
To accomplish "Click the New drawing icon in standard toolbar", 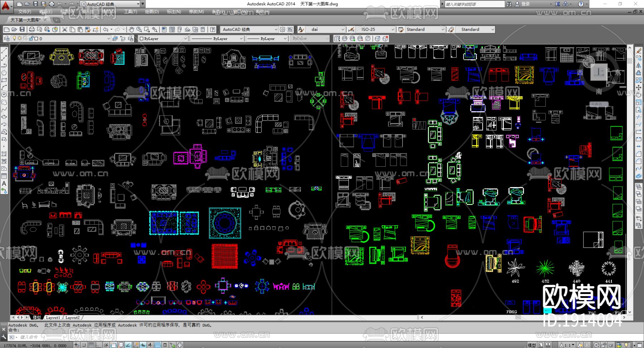I will [x=6, y=29].
